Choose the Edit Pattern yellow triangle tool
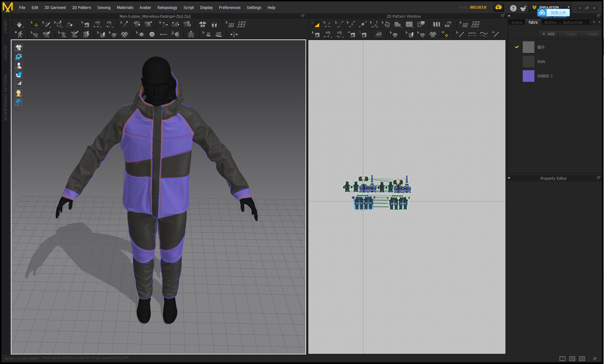 tap(316, 24)
